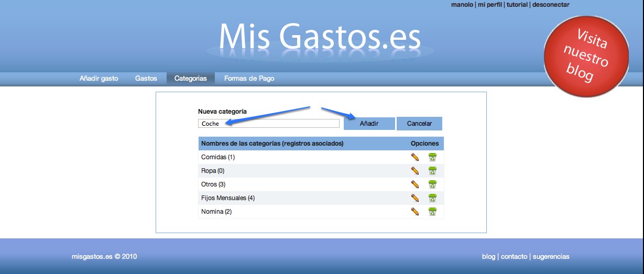Click the Fijos Mensuales (4) row text
Viewport: 644px width, 274px height.
[x=228, y=198]
